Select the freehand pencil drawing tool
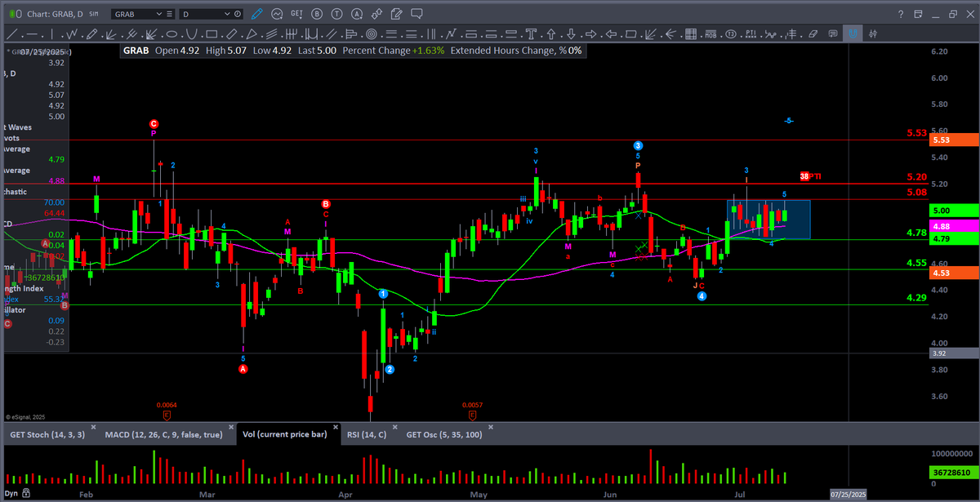 point(91,33)
